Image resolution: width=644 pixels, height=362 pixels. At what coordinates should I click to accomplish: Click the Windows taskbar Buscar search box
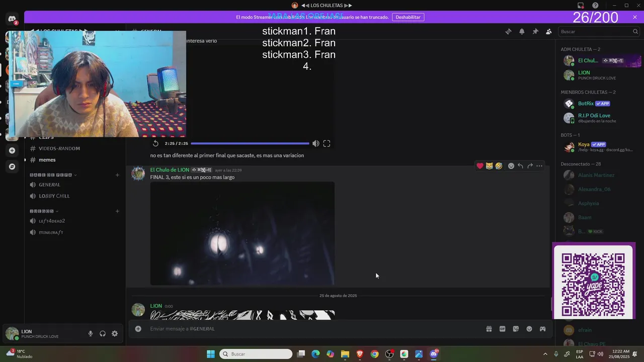pyautogui.click(x=256, y=354)
